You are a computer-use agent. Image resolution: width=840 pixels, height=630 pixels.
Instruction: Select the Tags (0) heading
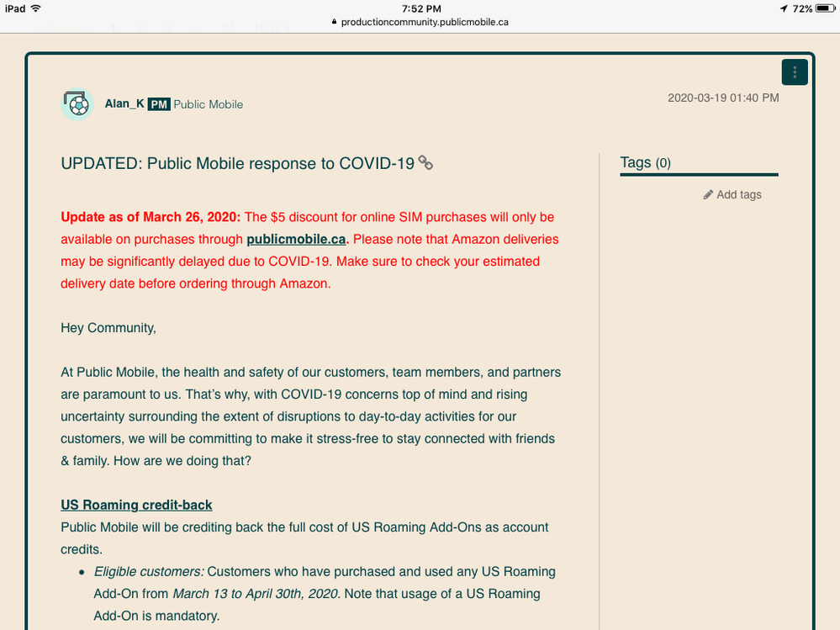(645, 162)
